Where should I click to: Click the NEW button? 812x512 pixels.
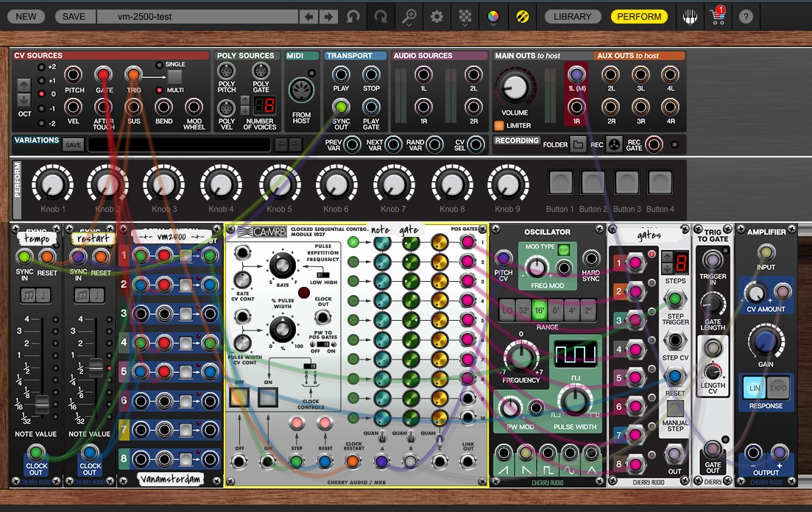point(26,17)
